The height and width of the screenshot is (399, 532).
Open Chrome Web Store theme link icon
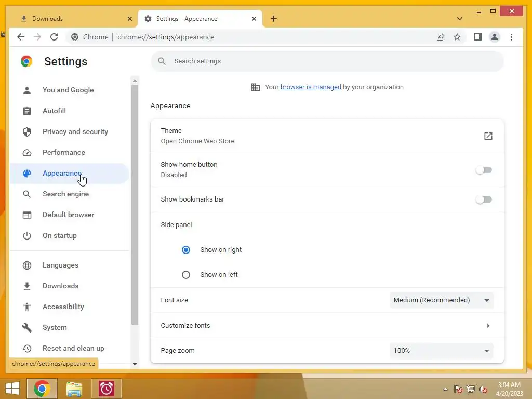pyautogui.click(x=488, y=136)
